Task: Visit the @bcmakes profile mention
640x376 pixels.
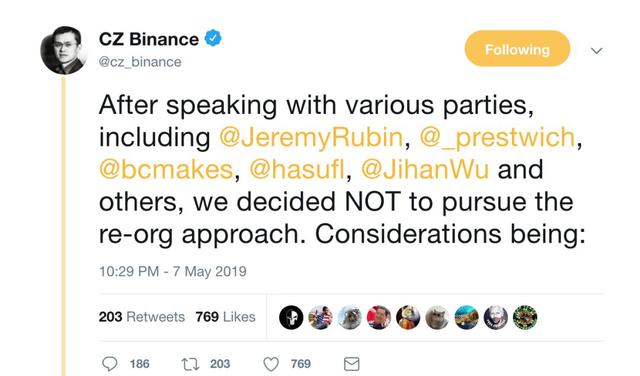Action: tap(166, 169)
